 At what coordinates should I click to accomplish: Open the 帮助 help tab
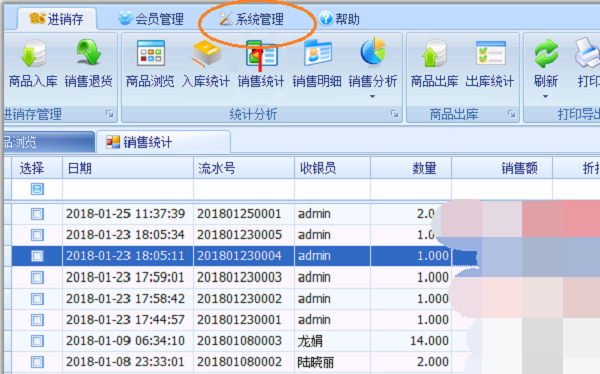point(340,19)
